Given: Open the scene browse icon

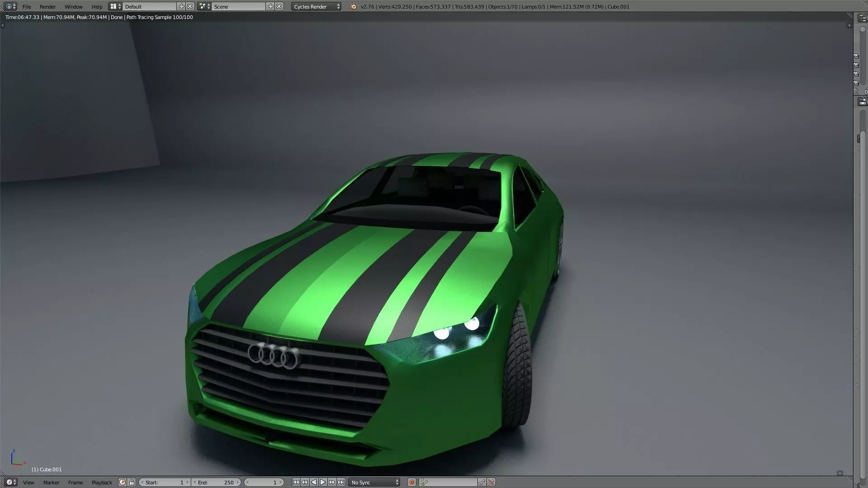Looking at the screenshot, I should pos(204,6).
